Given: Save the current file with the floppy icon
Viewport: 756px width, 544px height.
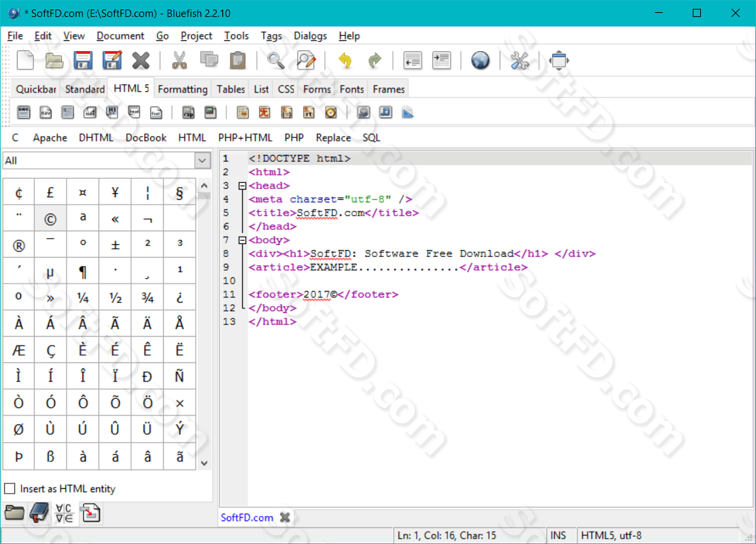Looking at the screenshot, I should tap(83, 61).
